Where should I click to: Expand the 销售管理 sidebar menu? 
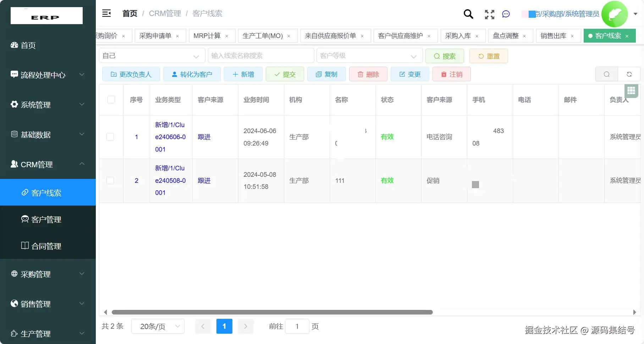48,304
